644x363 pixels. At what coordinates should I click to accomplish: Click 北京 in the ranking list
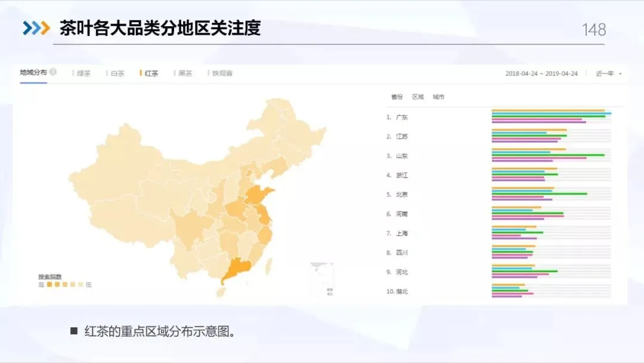click(x=402, y=195)
